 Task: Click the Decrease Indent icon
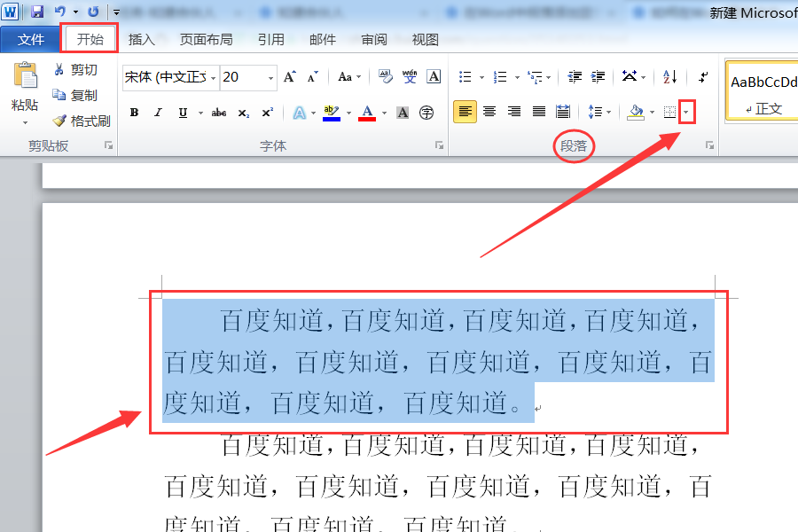coord(575,77)
